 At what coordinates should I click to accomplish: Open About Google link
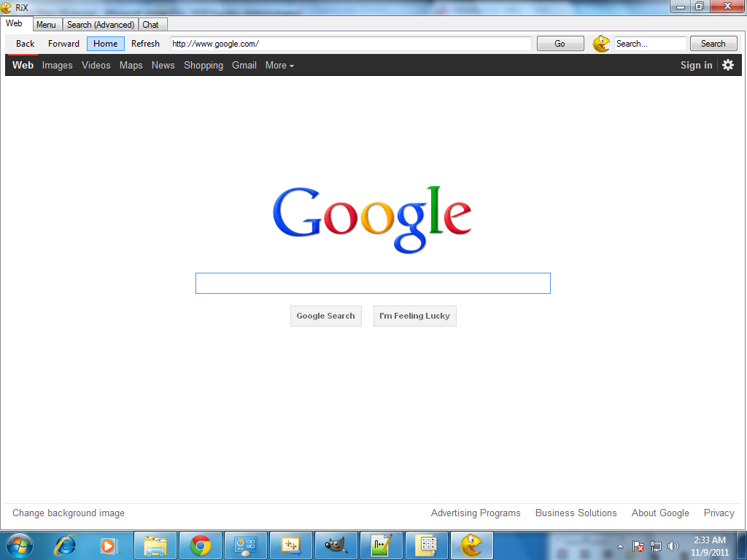pyautogui.click(x=660, y=513)
